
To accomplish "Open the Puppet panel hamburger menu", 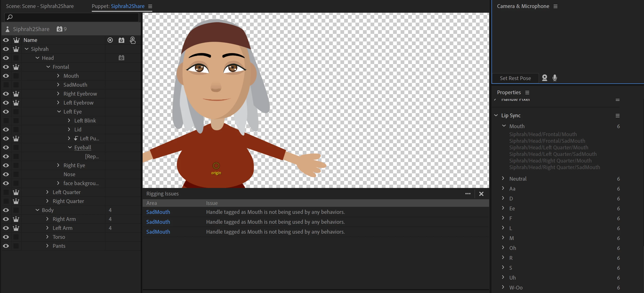I will pyautogui.click(x=150, y=6).
